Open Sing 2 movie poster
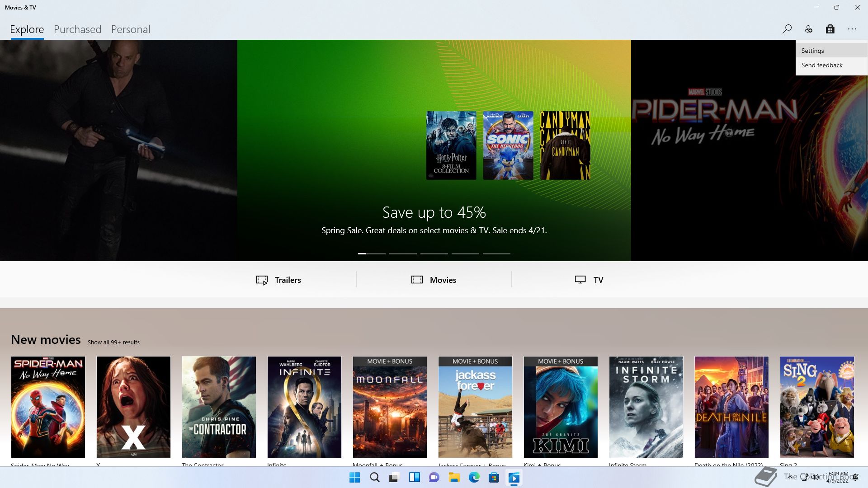This screenshot has width=868, height=488. [817, 407]
